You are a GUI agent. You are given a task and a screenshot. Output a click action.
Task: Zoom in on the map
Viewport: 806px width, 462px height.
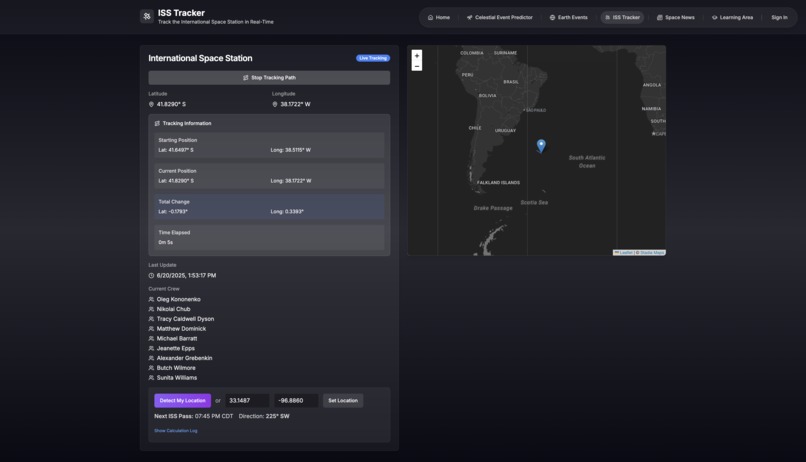417,56
